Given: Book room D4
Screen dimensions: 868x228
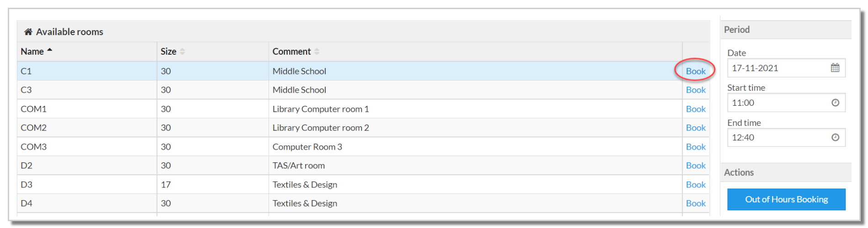Looking at the screenshot, I should tap(695, 203).
